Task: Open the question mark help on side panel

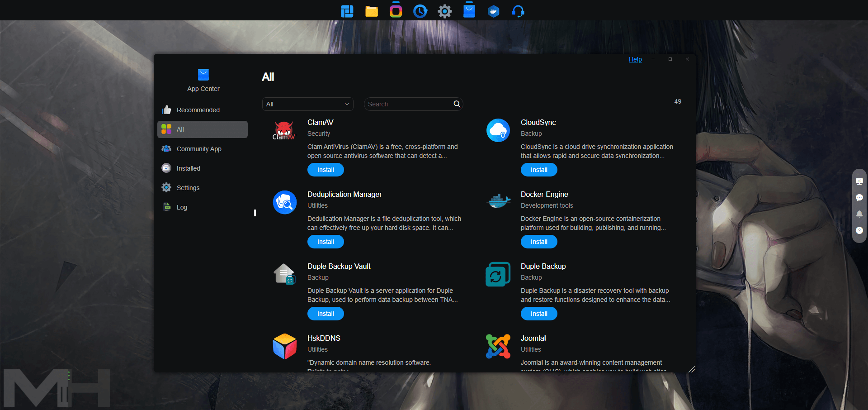Action: 859,230
